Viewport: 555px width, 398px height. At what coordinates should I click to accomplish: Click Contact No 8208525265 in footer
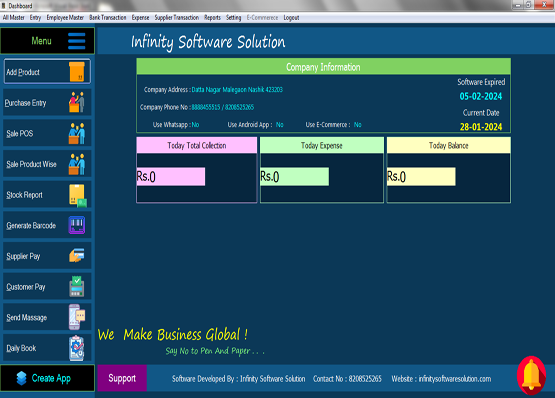coord(347,379)
